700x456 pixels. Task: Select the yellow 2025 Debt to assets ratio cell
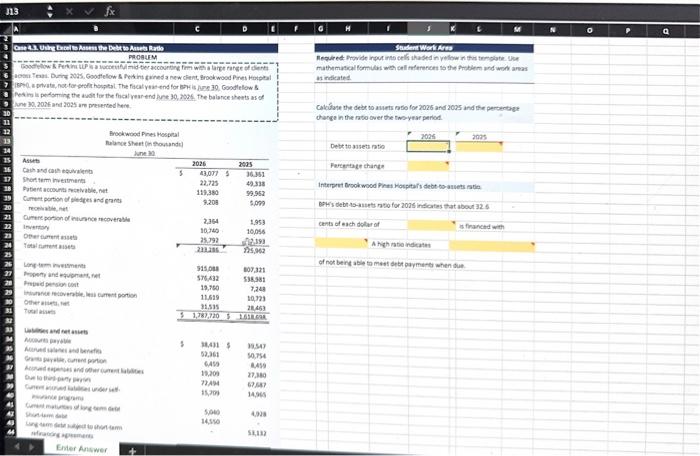(479, 146)
